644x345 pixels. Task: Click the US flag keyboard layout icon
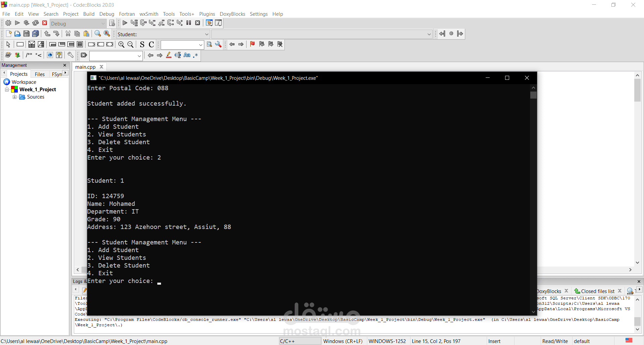[629, 341]
